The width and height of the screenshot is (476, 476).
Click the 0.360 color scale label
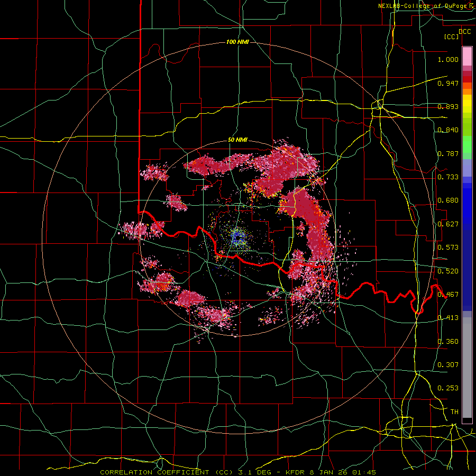coord(448,342)
